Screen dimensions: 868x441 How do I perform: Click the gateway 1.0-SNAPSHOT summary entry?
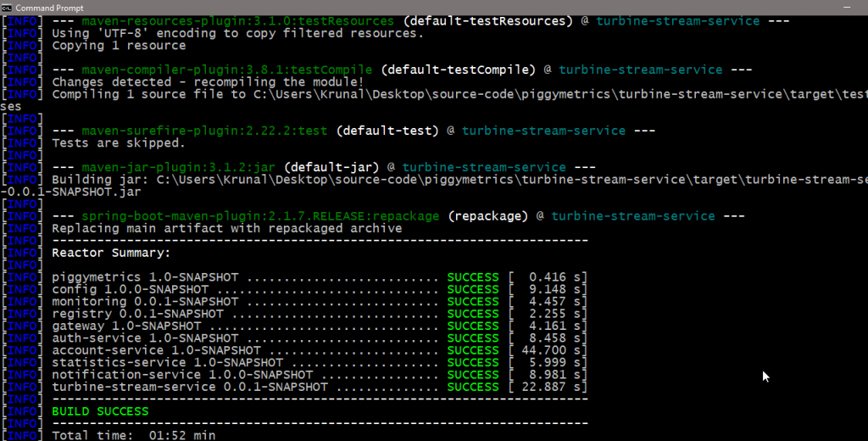tap(126, 326)
